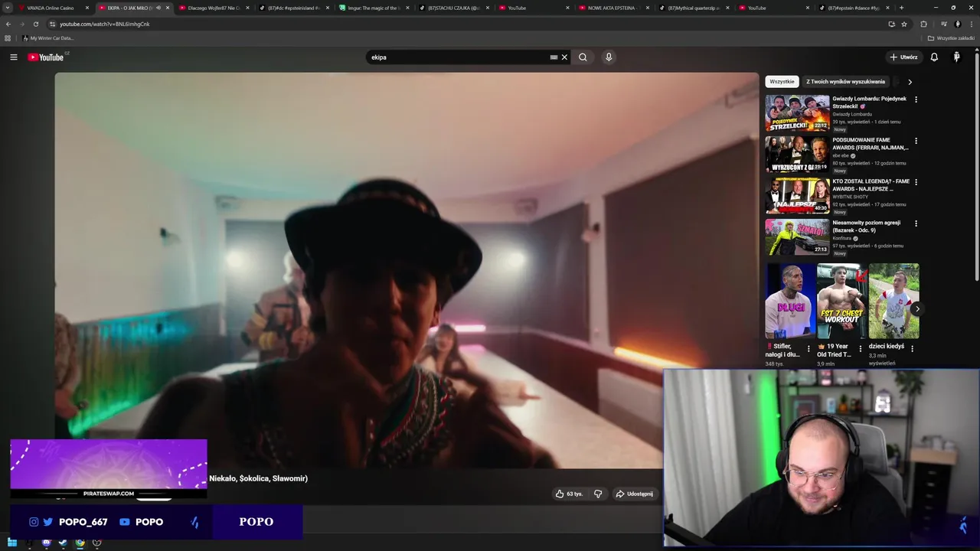This screenshot has height=551, width=980.
Task: Click the video player frame
Action: click(407, 270)
